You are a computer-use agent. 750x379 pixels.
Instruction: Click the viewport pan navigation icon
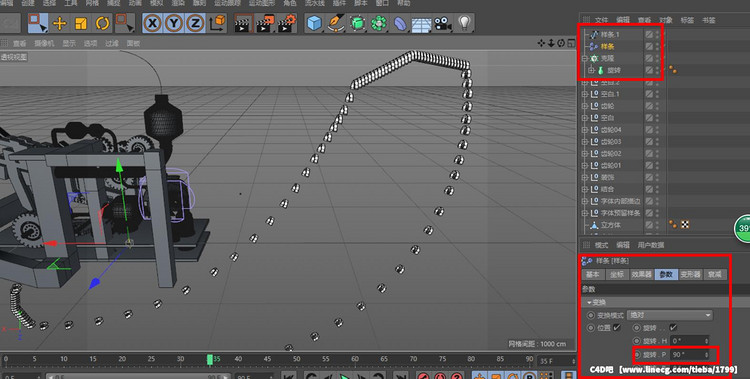[x=541, y=43]
